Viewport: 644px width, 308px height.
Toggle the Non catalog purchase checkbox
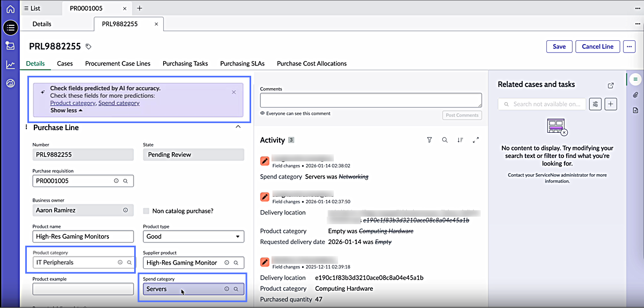[146, 211]
